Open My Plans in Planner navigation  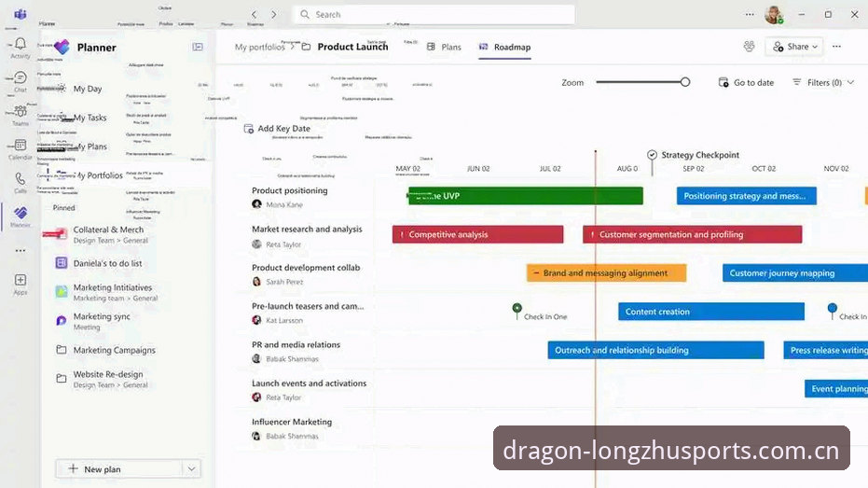click(x=91, y=146)
